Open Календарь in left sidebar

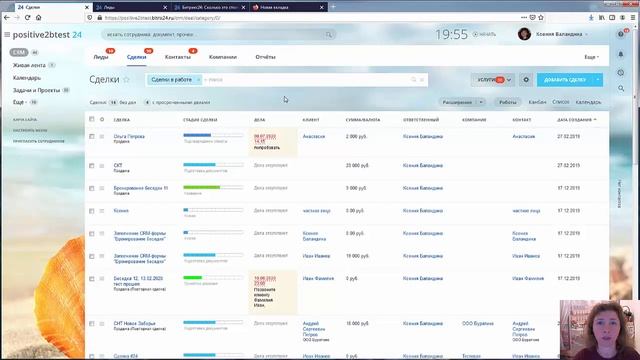(x=27, y=78)
